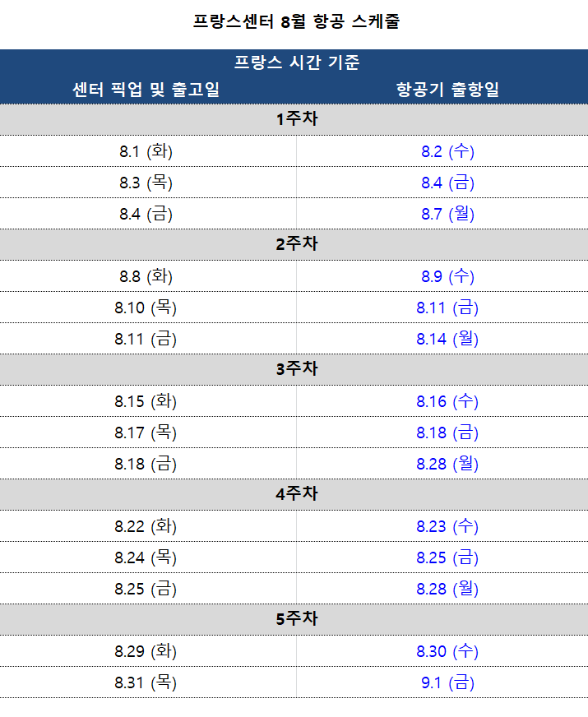Click flight date 8.23 (수)
588x717 pixels.
[x=447, y=526]
